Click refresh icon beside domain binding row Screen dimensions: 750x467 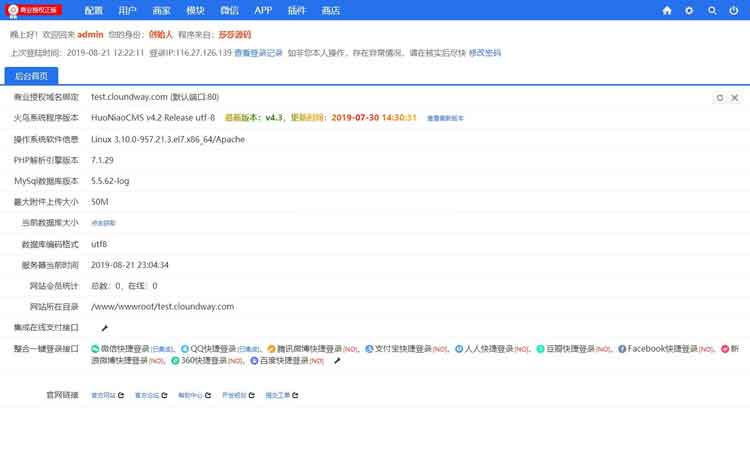[x=719, y=98]
